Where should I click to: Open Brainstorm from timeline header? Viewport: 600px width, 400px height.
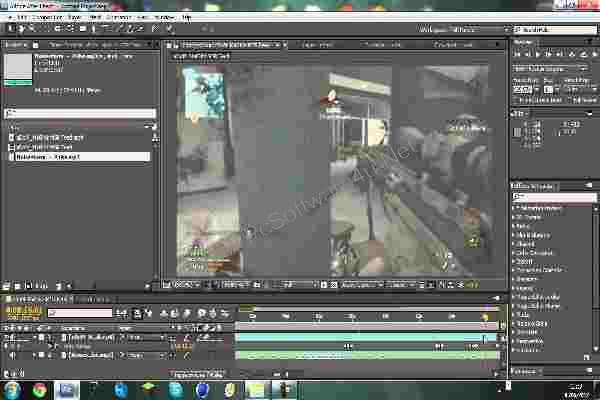[x=201, y=314]
